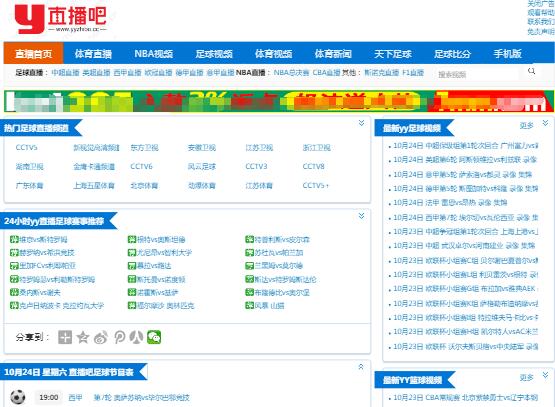
Task: Click the search magnifier icon
Action: 531,71
